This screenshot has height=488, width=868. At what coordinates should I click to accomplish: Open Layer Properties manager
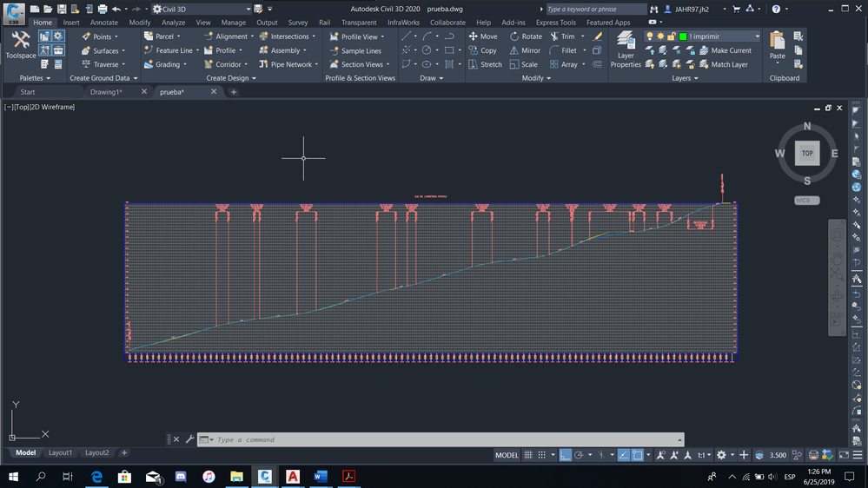(626, 49)
